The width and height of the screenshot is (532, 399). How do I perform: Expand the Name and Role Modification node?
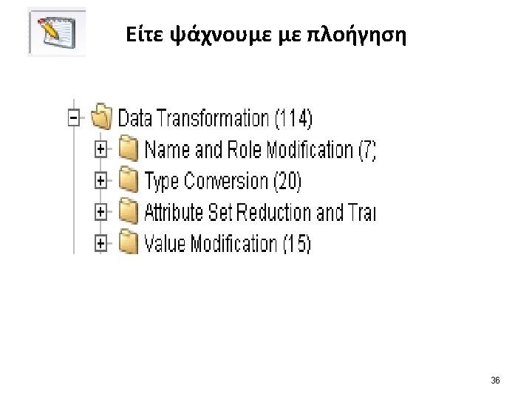(x=101, y=150)
